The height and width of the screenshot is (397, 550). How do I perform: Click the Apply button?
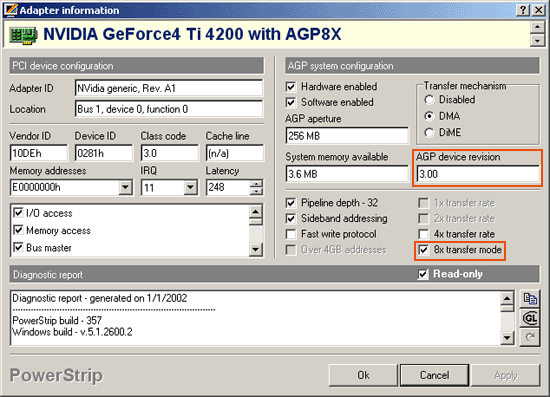505,375
